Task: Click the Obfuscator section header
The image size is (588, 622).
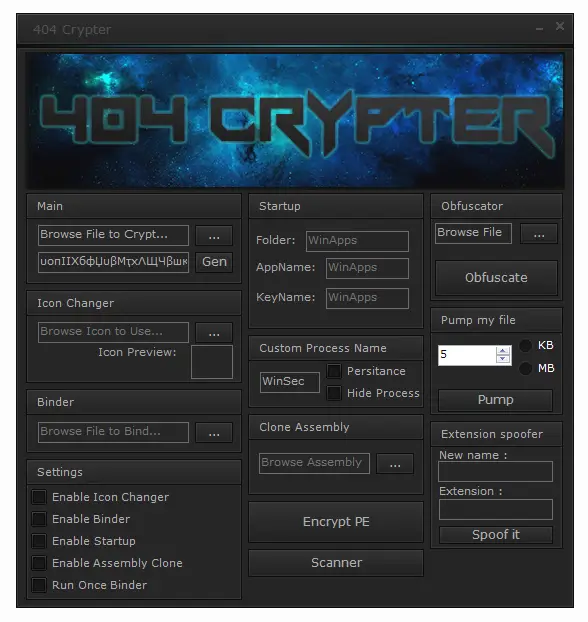Action: tap(496, 206)
